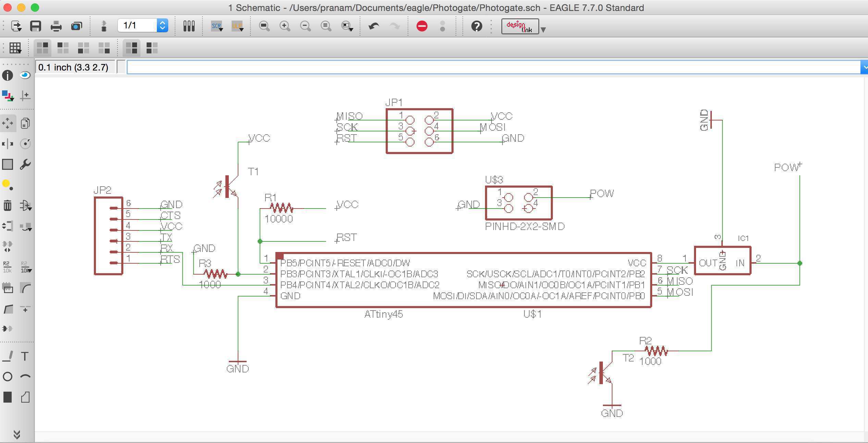Choose the Delete trash can tool
This screenshot has height=443, width=868.
pos(8,205)
